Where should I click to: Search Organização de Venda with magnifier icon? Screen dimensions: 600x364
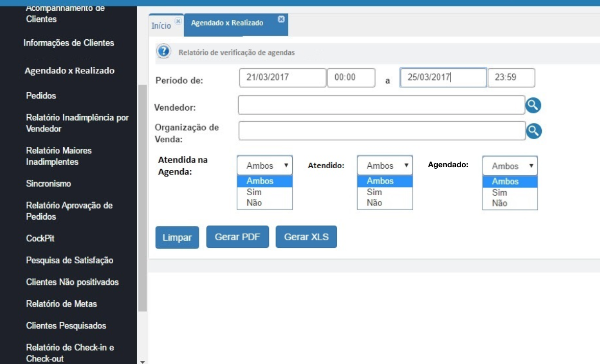click(534, 131)
